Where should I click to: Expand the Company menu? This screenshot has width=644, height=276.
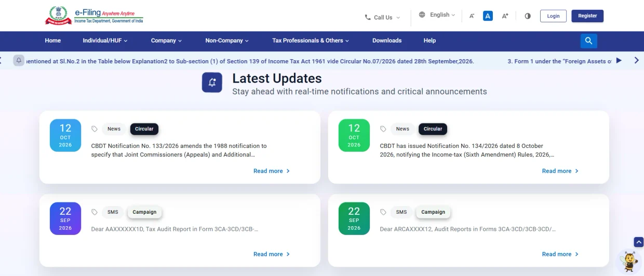[x=166, y=40]
